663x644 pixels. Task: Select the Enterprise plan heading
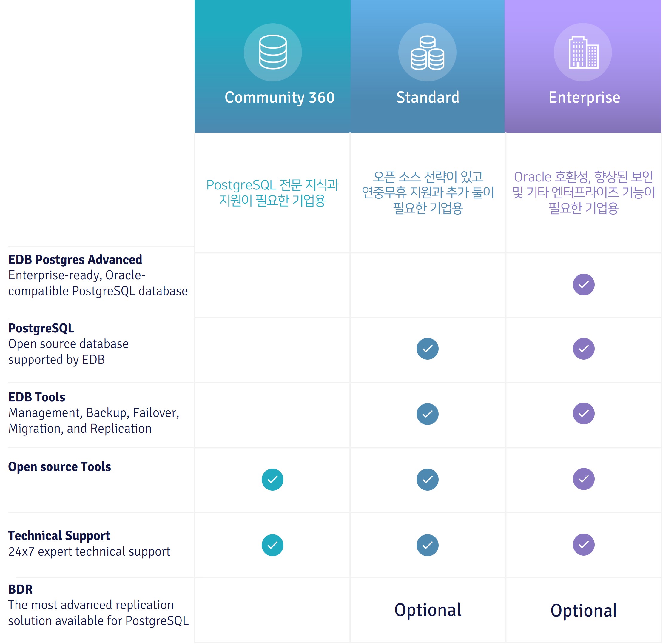click(x=584, y=98)
